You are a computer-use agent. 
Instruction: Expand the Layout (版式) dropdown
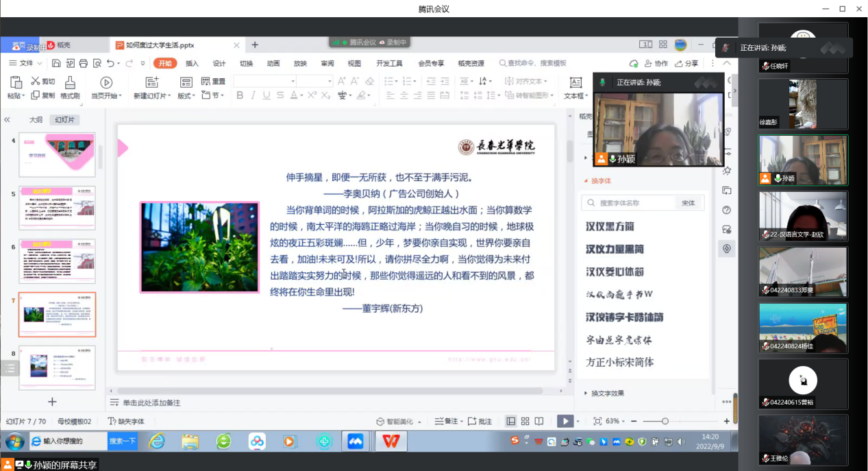[x=186, y=95]
